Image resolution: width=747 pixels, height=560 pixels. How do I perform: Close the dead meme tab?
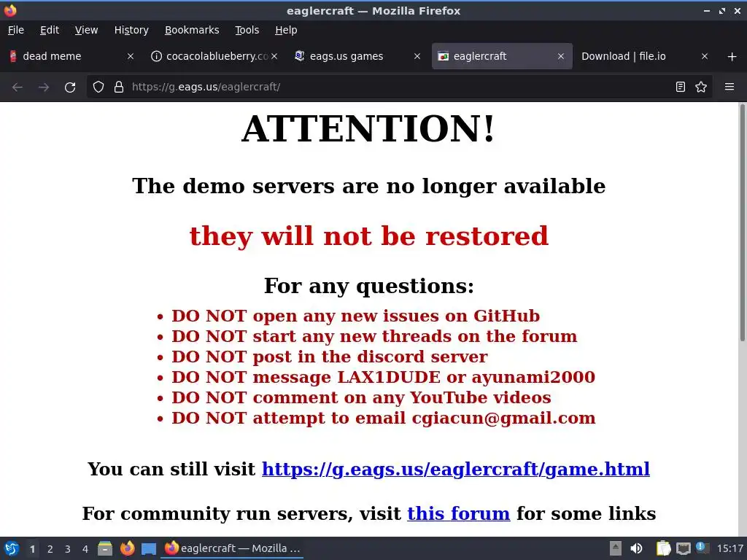click(x=130, y=56)
